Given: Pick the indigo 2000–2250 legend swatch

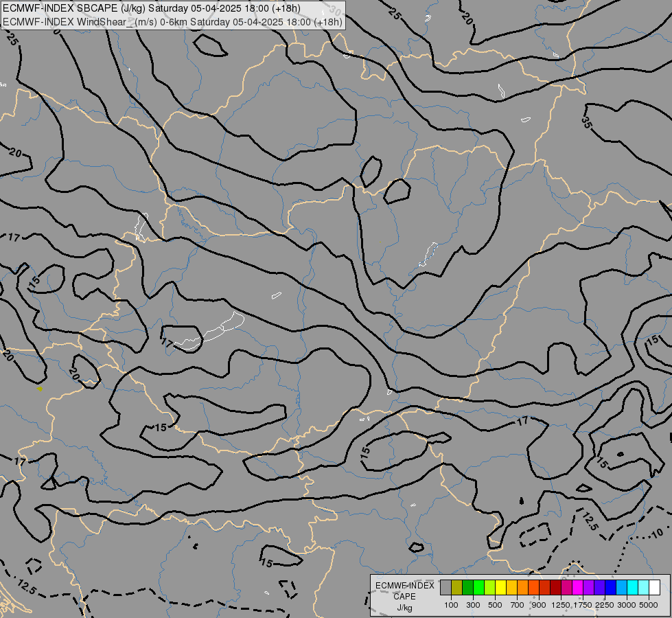Looking at the screenshot, I should 599,587.
